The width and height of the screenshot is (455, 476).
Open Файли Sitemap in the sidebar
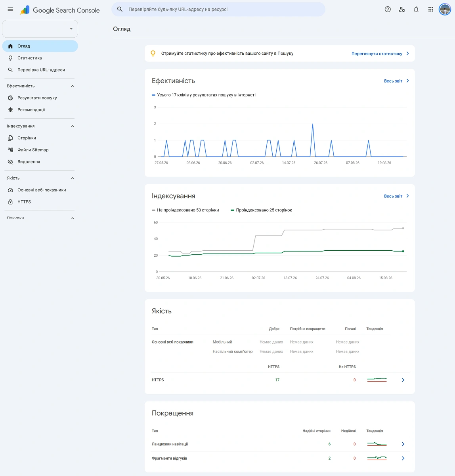pos(40,150)
